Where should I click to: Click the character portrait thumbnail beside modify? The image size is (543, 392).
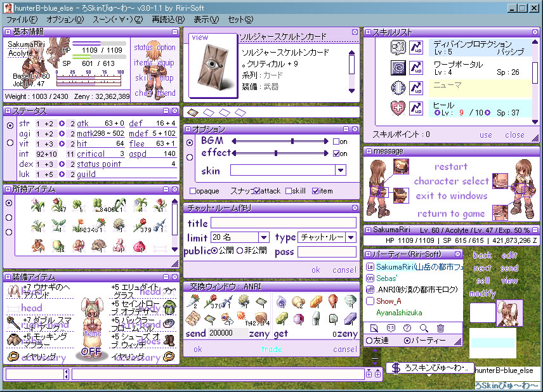(509, 313)
